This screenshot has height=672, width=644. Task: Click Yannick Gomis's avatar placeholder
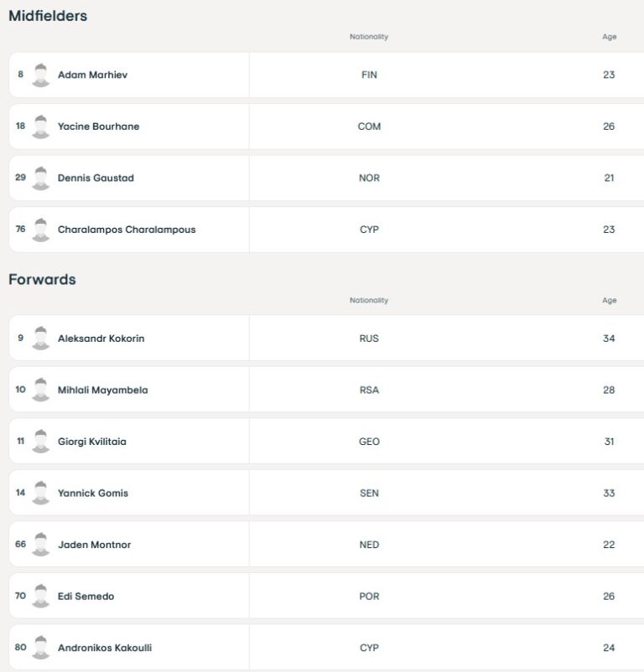pyautogui.click(x=40, y=493)
